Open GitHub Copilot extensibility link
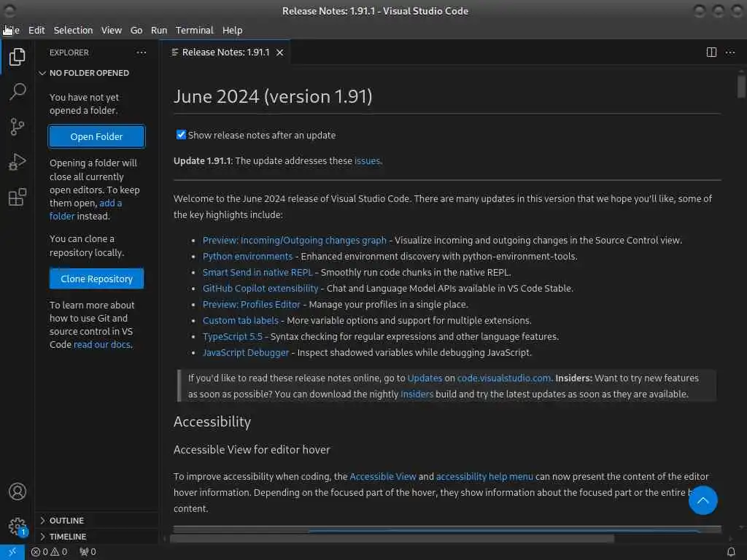 260,289
